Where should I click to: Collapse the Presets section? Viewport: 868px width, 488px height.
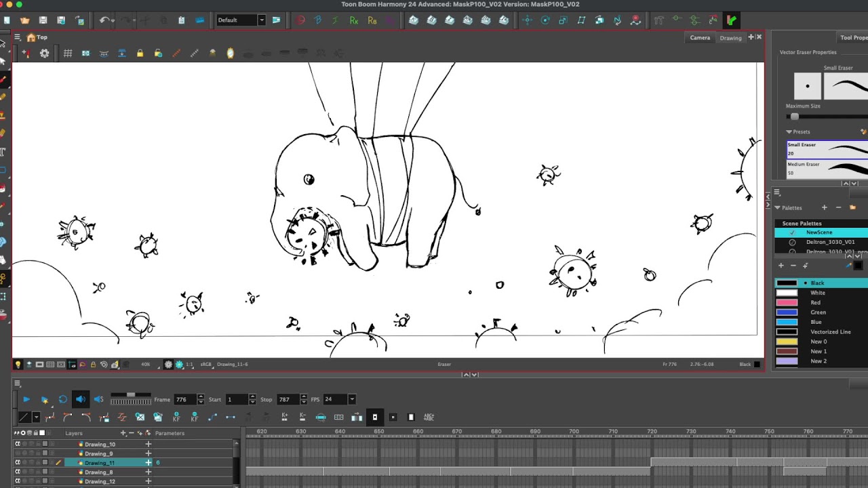(789, 132)
